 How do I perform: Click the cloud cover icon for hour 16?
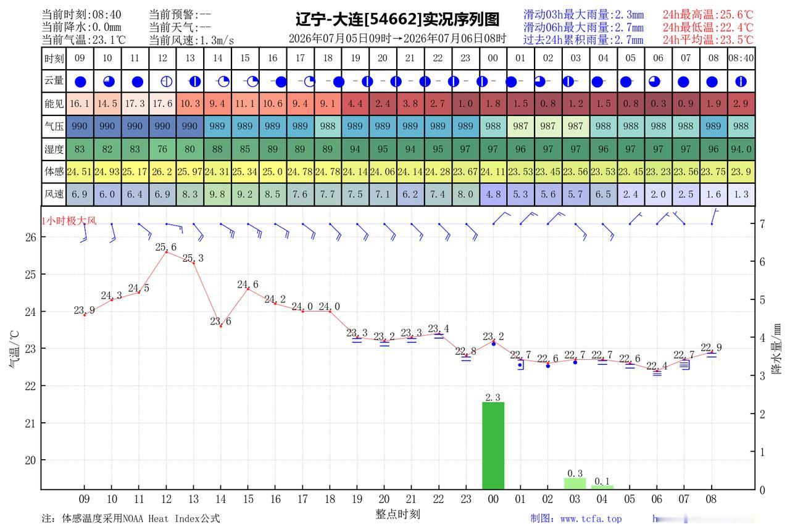pyautogui.click(x=281, y=81)
